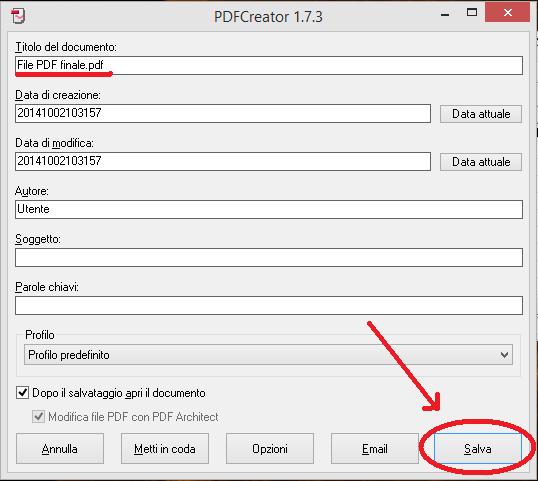The image size is (538, 481).
Task: Click the empty Soggetto field
Action: [269, 257]
